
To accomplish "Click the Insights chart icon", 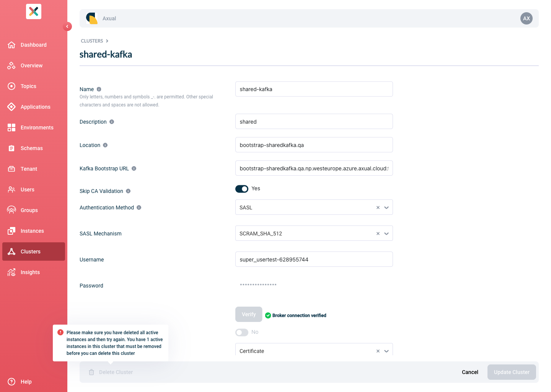I will 11,272.
